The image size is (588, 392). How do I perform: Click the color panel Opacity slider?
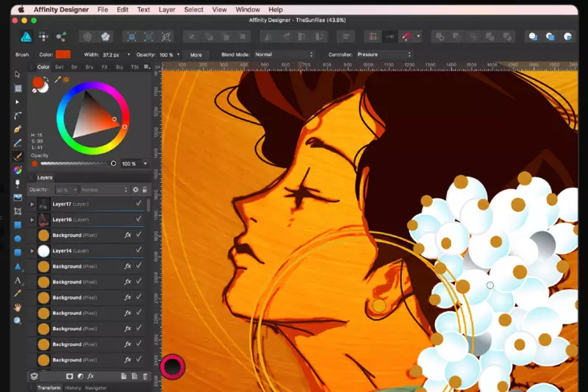[x=77, y=163]
